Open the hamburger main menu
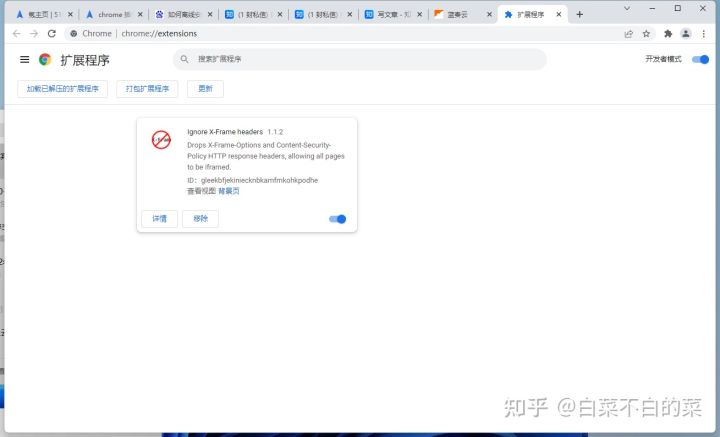 coord(25,60)
